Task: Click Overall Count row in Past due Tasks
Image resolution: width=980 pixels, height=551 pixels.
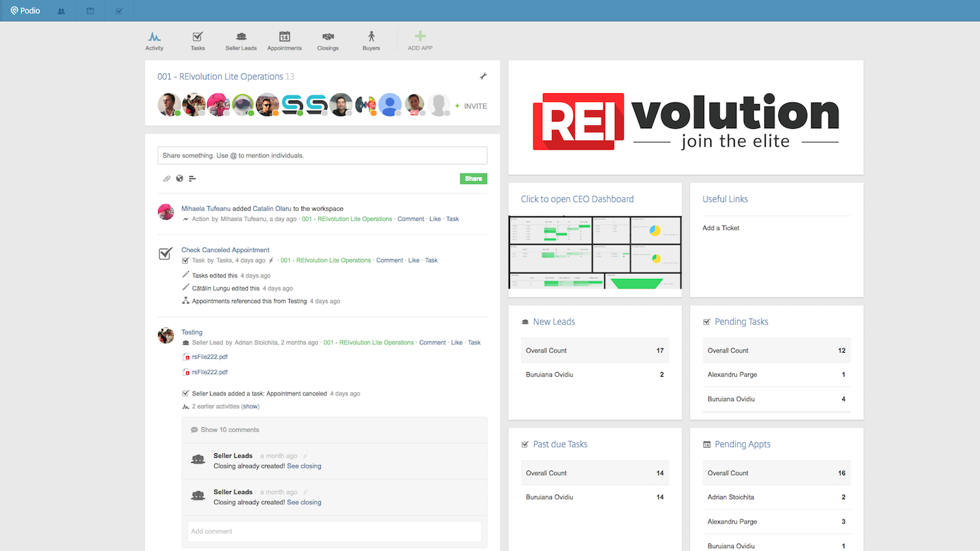Action: point(595,473)
